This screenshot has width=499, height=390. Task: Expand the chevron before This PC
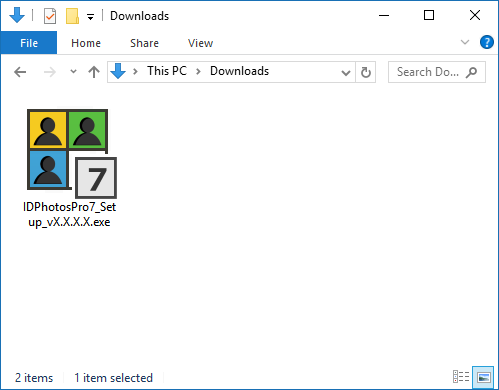tap(135, 71)
